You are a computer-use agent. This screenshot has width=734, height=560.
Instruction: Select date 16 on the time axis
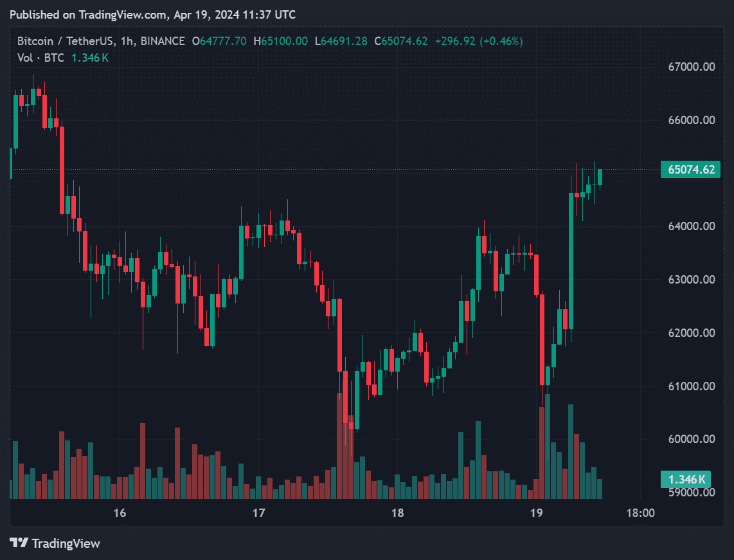click(119, 513)
